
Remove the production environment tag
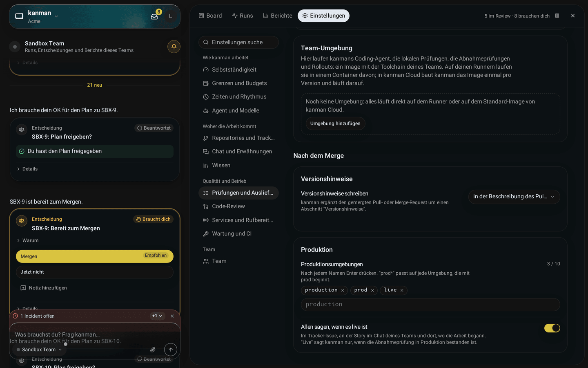(343, 290)
